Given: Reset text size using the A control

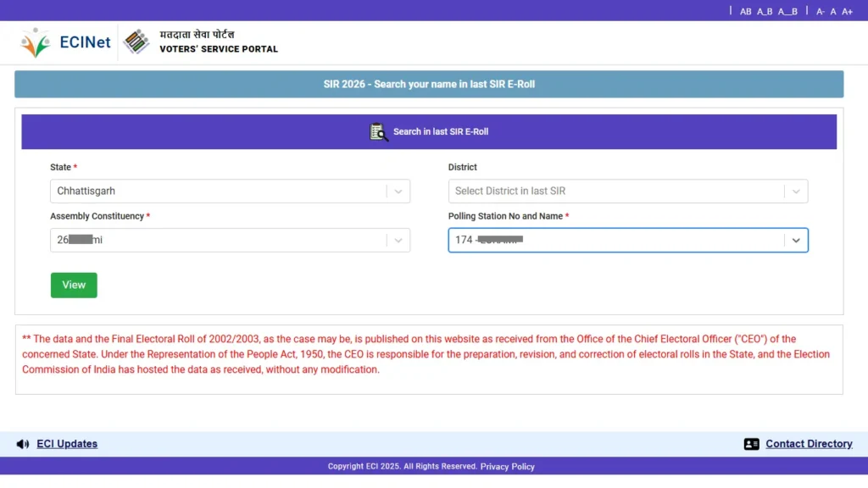Looking at the screenshot, I should tap(833, 11).
